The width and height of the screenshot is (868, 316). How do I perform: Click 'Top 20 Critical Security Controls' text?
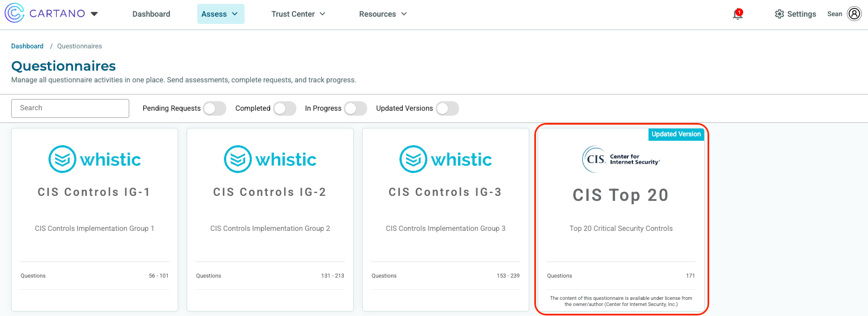621,228
